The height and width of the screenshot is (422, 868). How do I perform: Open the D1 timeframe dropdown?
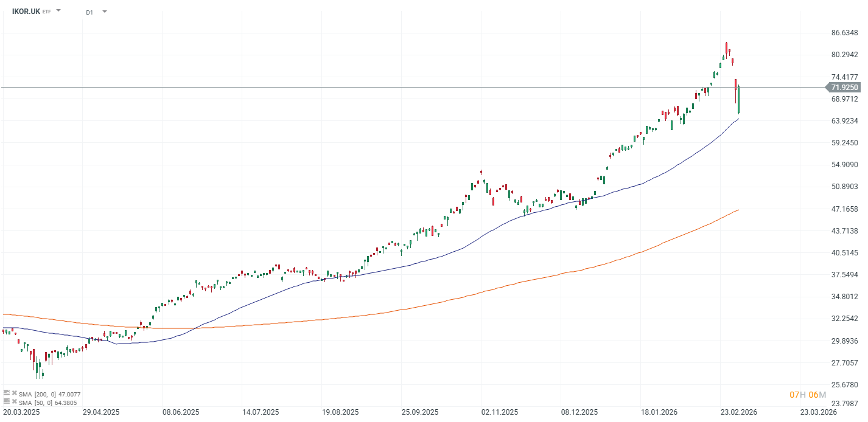[x=103, y=11]
